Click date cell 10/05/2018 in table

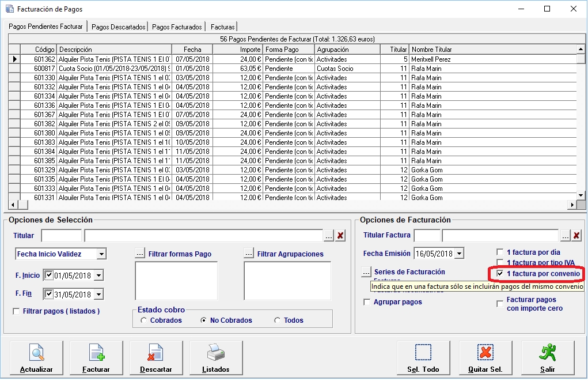point(192,142)
